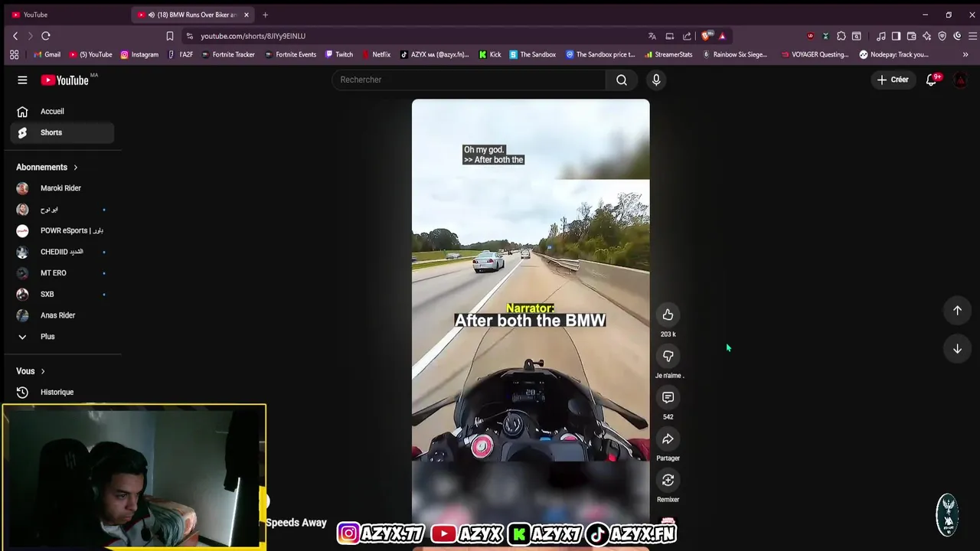Open Gmail bookmark
Viewport: 980px width, 551px height.
[47, 54]
